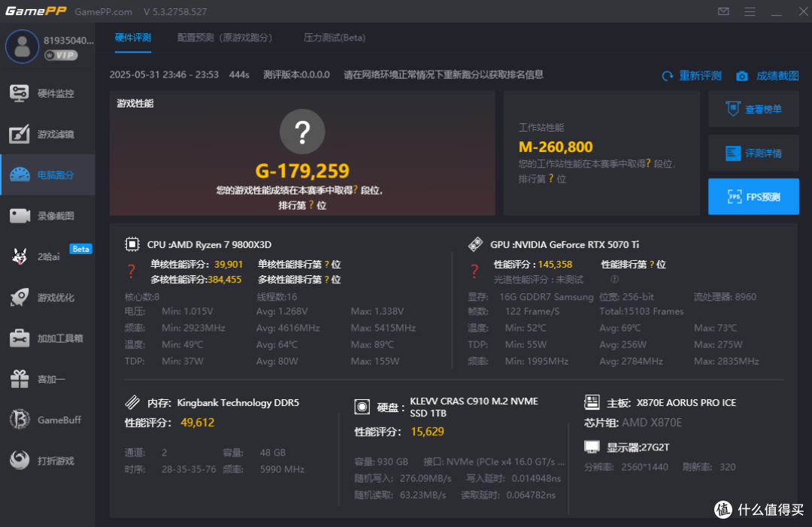Click the red question mark under GPU
812x527 pixels.
pyautogui.click(x=474, y=271)
